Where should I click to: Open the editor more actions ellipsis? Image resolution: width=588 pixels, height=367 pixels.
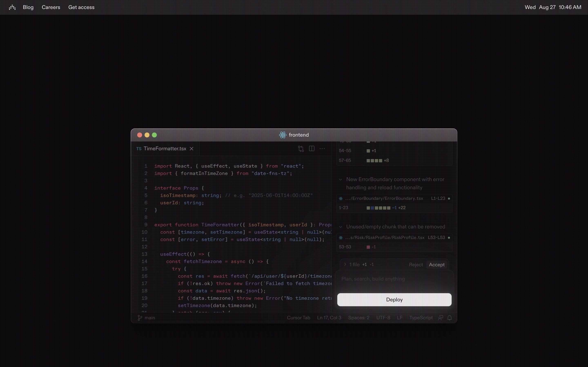pyautogui.click(x=322, y=149)
